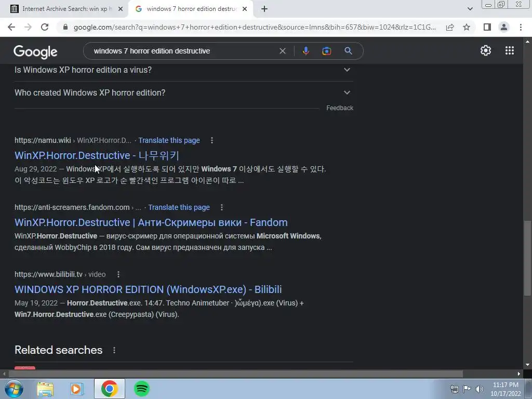532x399 pixels.
Task: Search by image with camera icon
Action: 326,51
